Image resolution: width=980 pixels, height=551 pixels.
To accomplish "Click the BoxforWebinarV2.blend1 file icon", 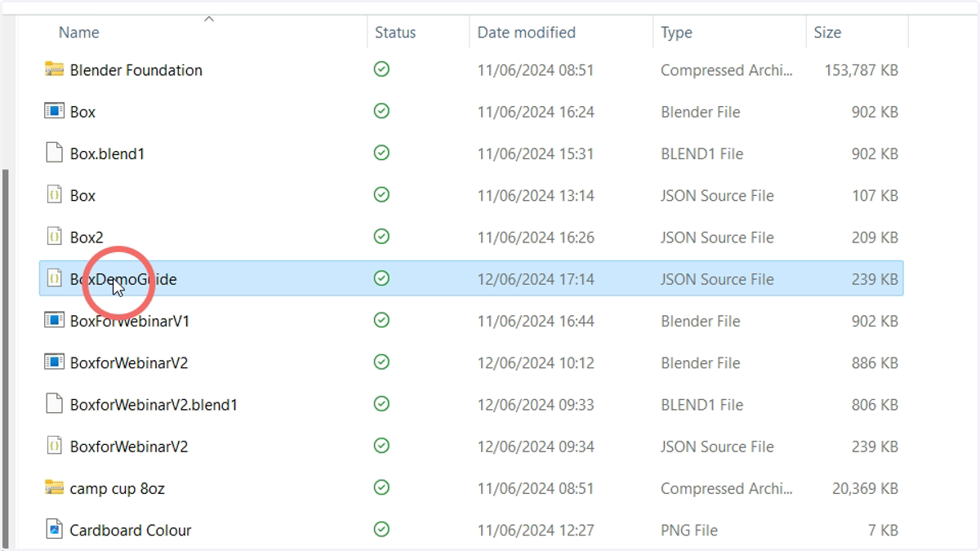I will pyautogui.click(x=54, y=403).
